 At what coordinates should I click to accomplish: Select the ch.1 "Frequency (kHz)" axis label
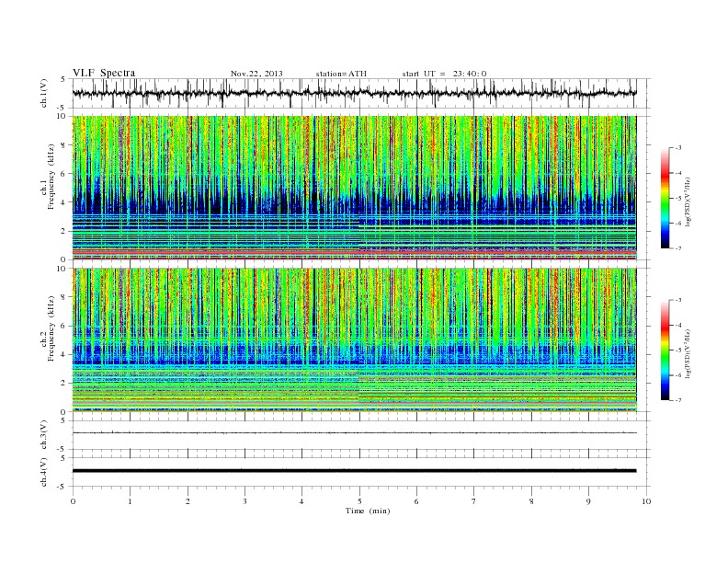pyautogui.click(x=51, y=177)
